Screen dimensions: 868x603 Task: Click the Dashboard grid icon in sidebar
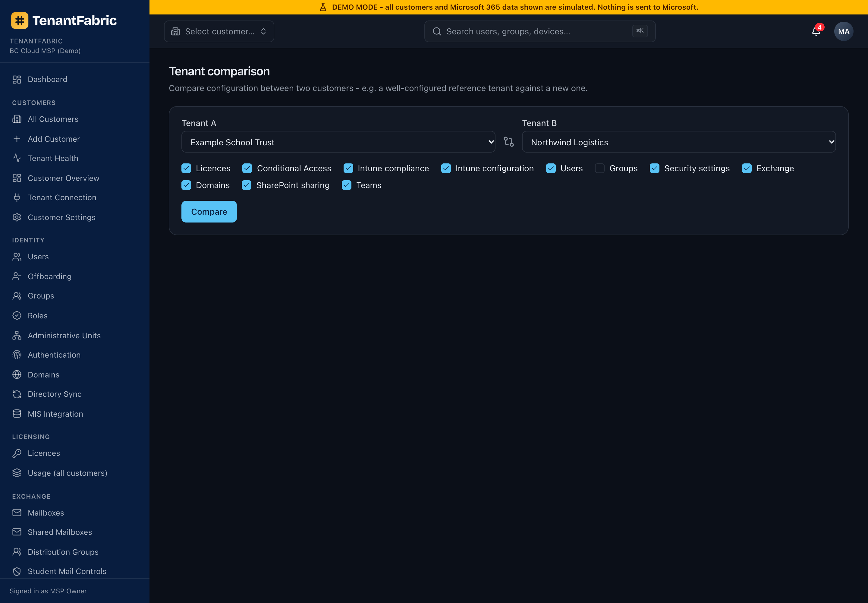tap(17, 79)
